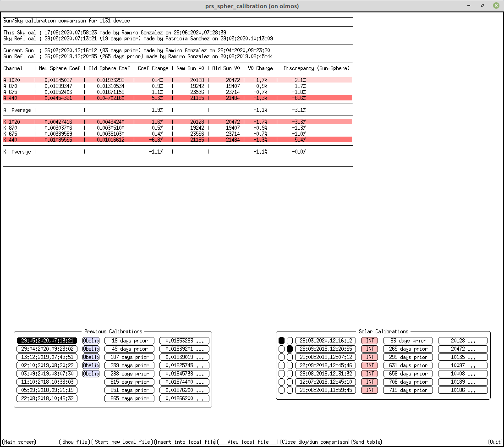Viewport: 504px width, 447px height.
Task: Open solar V0 value 20128 ...
Action: tap(463, 341)
